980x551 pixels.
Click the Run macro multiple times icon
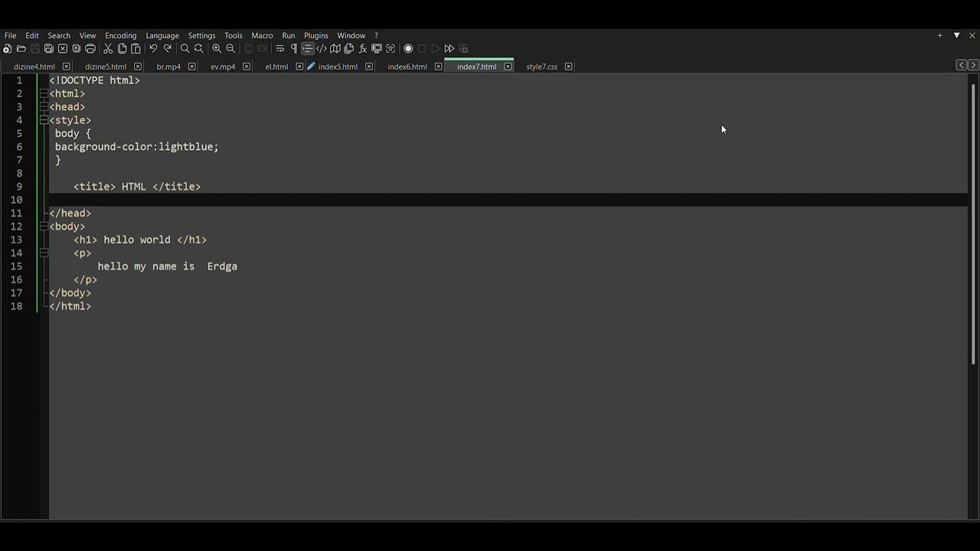point(449,48)
